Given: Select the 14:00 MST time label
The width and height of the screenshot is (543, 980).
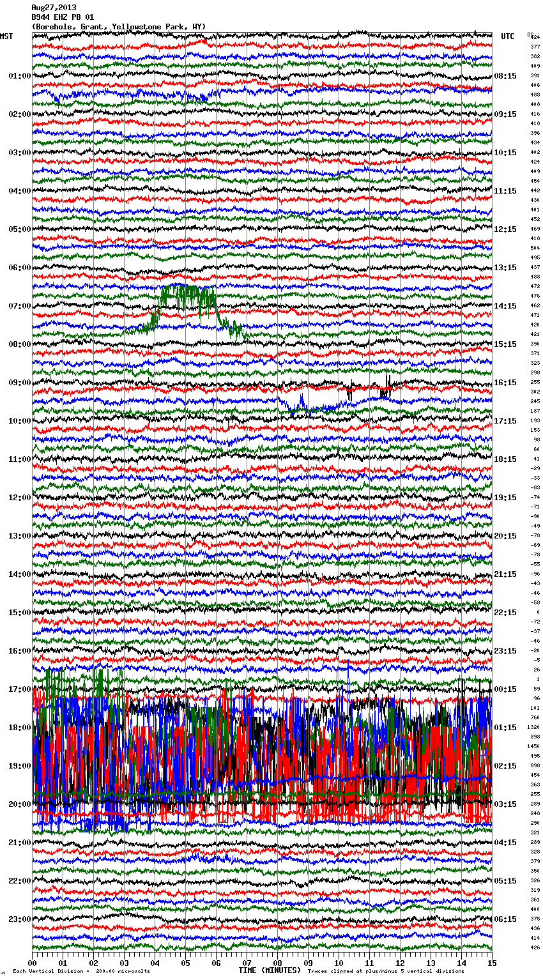Looking at the screenshot, I should [x=20, y=574].
